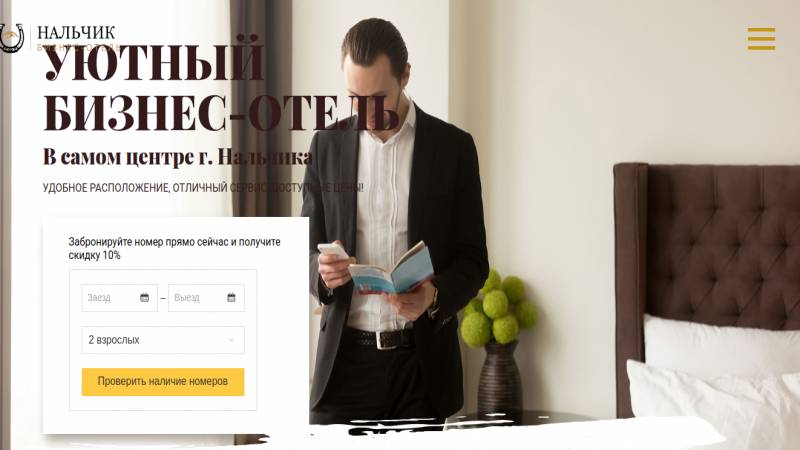Open calendar icon in Выезд field
Viewport: 800px width, 450px height.
click(x=231, y=297)
